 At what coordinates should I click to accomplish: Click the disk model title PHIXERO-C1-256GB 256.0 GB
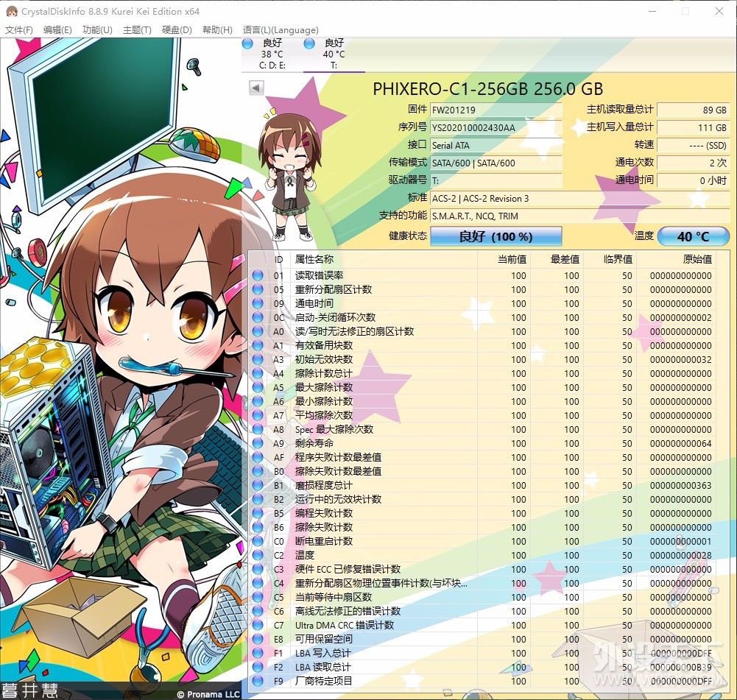488,89
